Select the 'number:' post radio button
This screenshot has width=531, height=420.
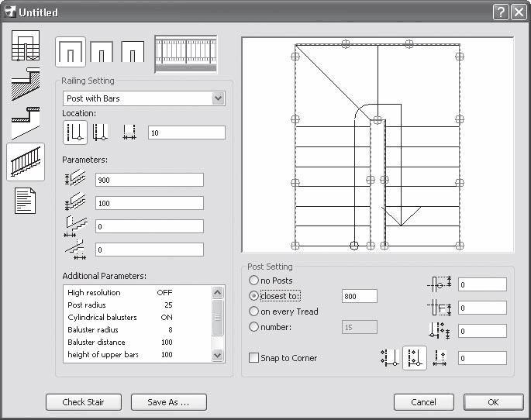pos(253,327)
